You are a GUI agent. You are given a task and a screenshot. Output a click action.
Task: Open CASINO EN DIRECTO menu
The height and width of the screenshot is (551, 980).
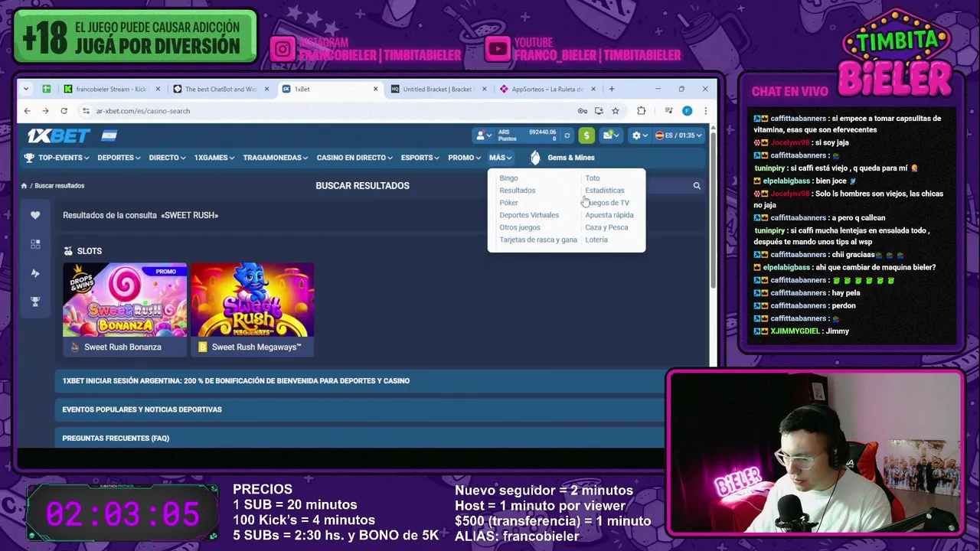click(x=354, y=158)
